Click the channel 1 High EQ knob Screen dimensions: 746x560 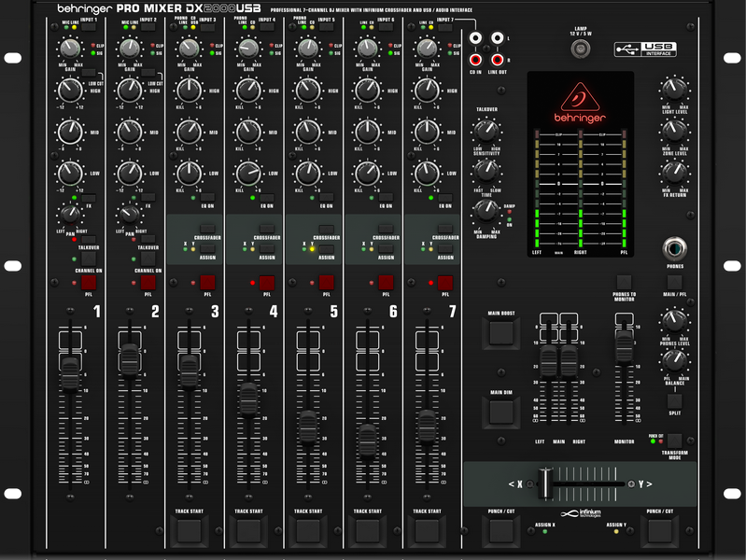[70, 91]
